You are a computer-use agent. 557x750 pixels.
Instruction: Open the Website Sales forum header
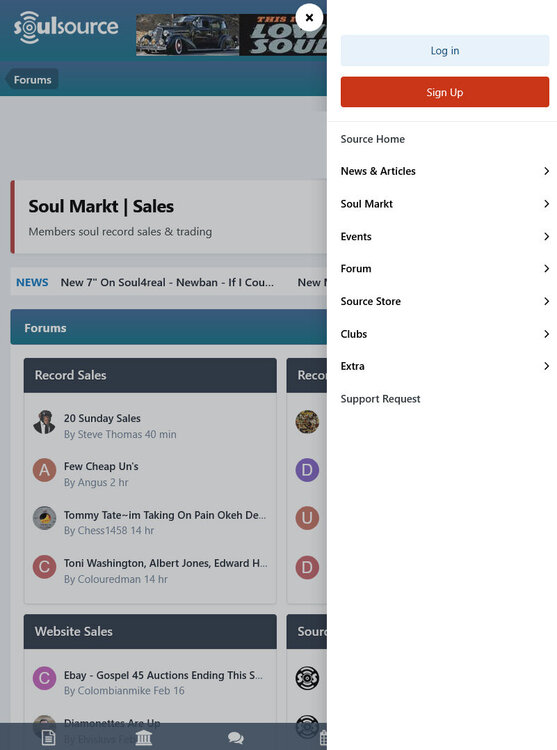[74, 632]
